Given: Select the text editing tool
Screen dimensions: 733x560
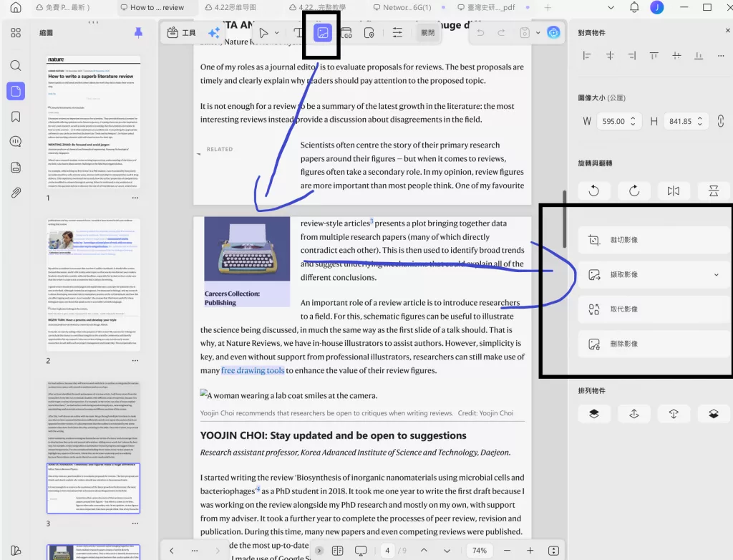Looking at the screenshot, I should click(298, 33).
